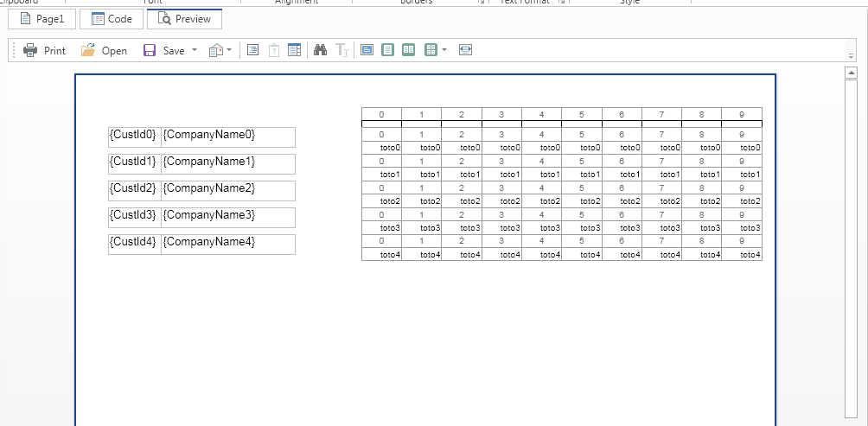Open the toolbar overflow options arrow
Viewport: 868px width, 426px height.
(851, 56)
